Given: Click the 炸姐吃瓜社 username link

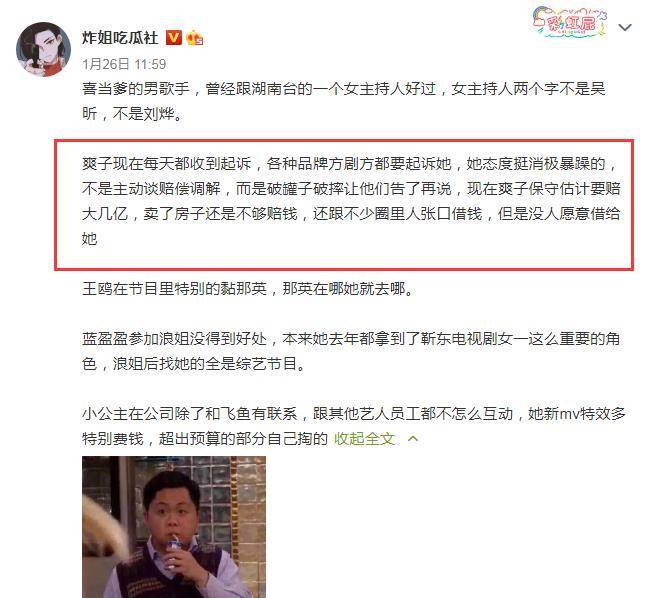Looking at the screenshot, I should tap(120, 38).
